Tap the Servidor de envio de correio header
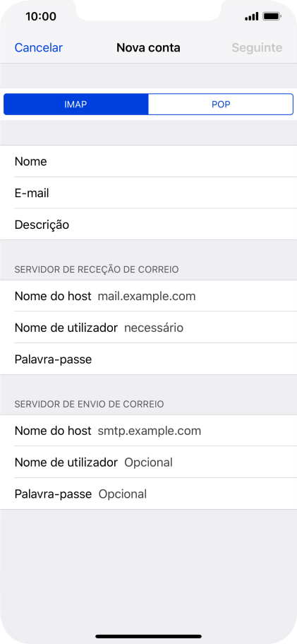The height and width of the screenshot is (644, 297). [x=90, y=404]
